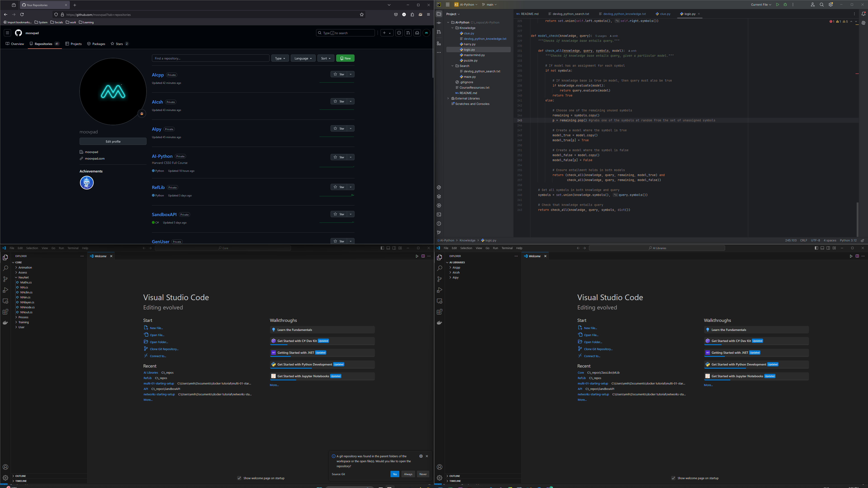Open Selection menu in right VS Code
This screenshot has width=868, height=488.
click(466, 248)
